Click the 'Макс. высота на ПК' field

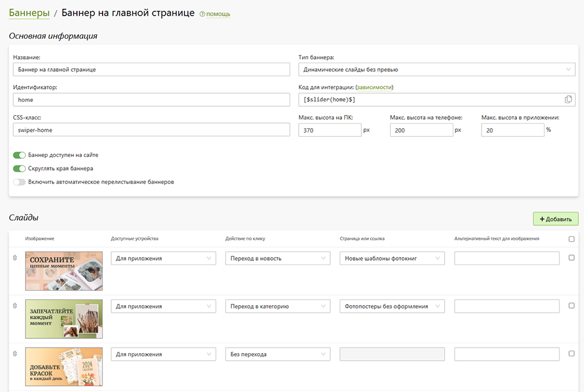[x=330, y=130]
